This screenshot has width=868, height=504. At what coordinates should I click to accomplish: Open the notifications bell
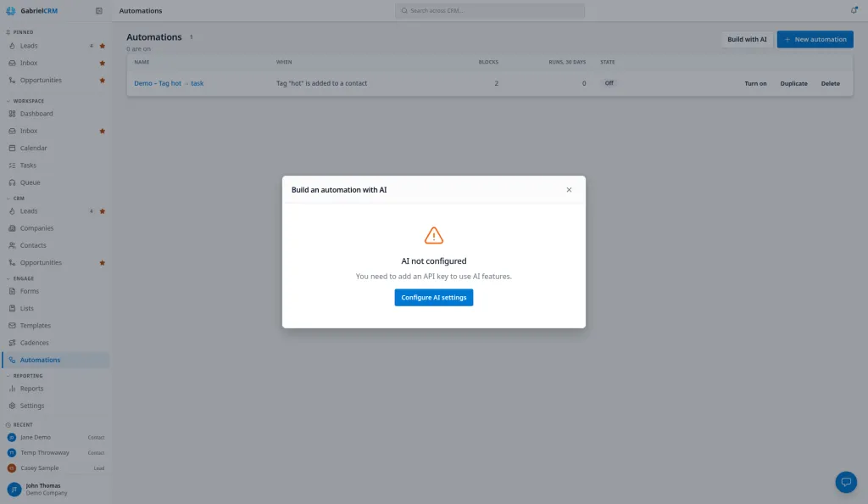pyautogui.click(x=854, y=10)
